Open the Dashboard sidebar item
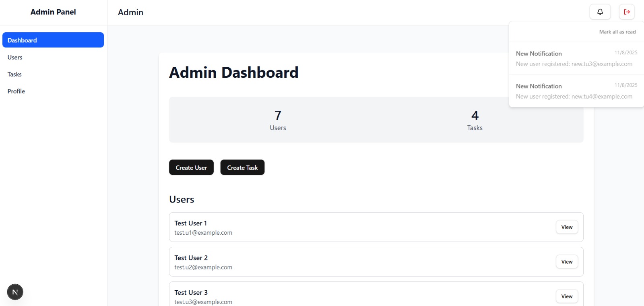Image resolution: width=644 pixels, height=306 pixels. coord(53,40)
